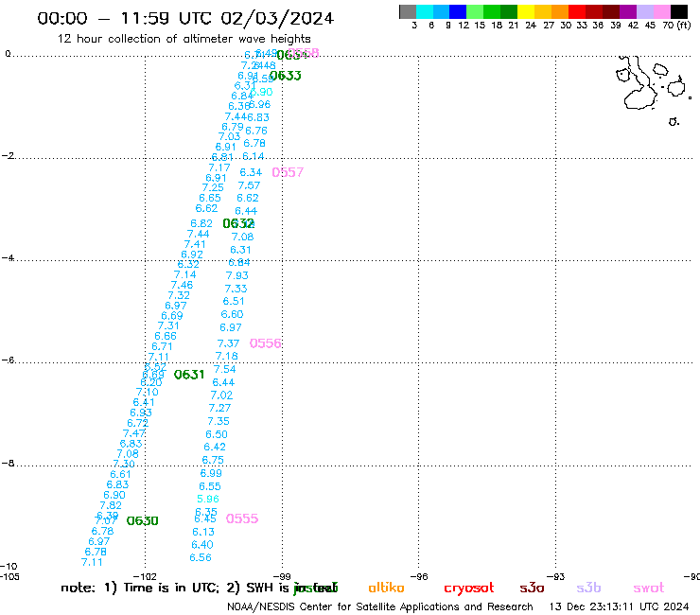Click the -96 longitude axis label
This screenshot has width=700, height=615.
419,576
